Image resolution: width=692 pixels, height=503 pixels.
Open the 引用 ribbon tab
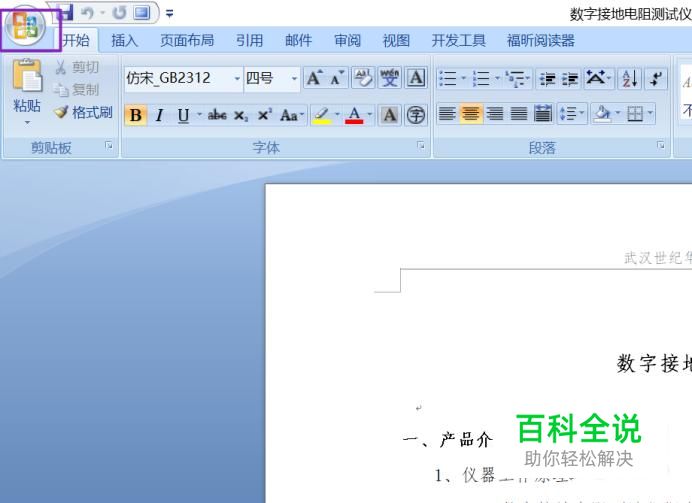click(249, 41)
